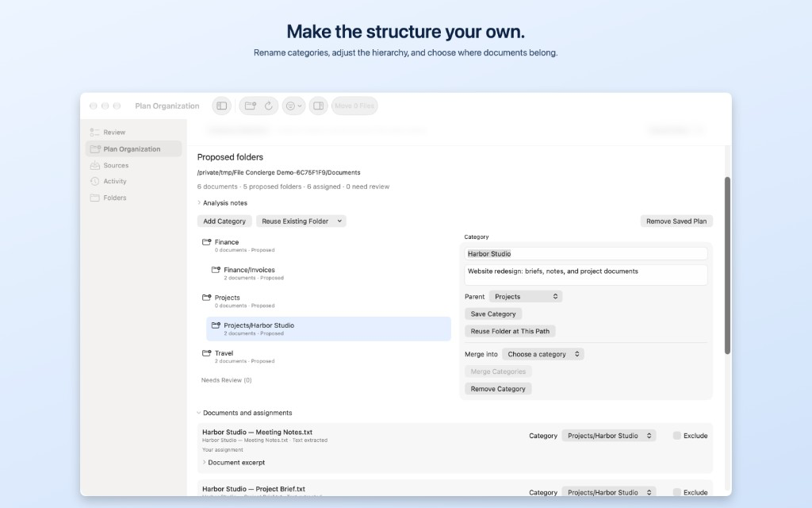Click the Add Category button
The image size is (812, 508).
click(224, 221)
